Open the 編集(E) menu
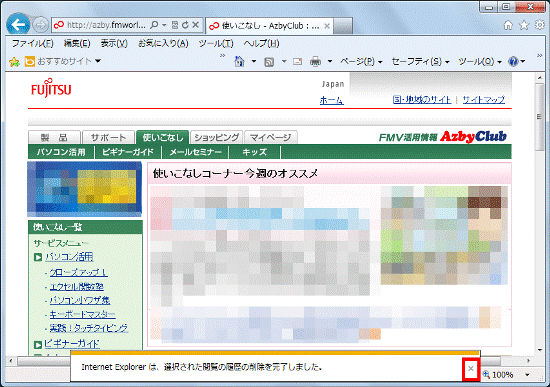The image size is (550, 387). click(77, 44)
